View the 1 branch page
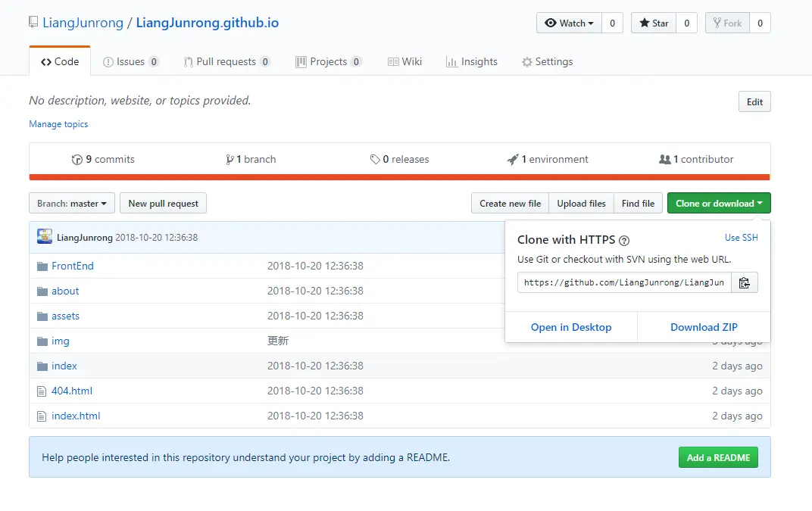The height and width of the screenshot is (511, 812). pos(251,160)
